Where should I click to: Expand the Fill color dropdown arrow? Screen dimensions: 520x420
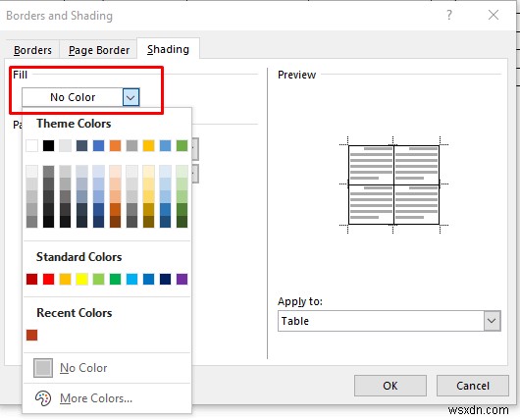pos(131,97)
